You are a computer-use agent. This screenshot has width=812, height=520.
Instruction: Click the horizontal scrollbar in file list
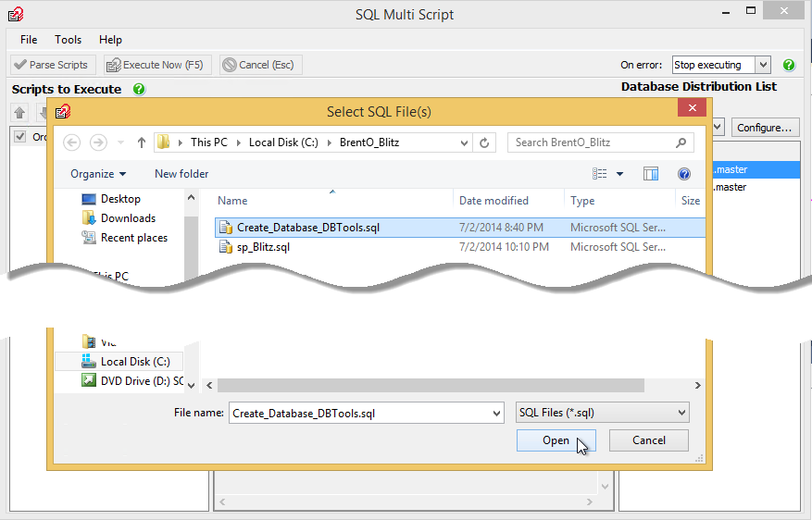coord(431,386)
